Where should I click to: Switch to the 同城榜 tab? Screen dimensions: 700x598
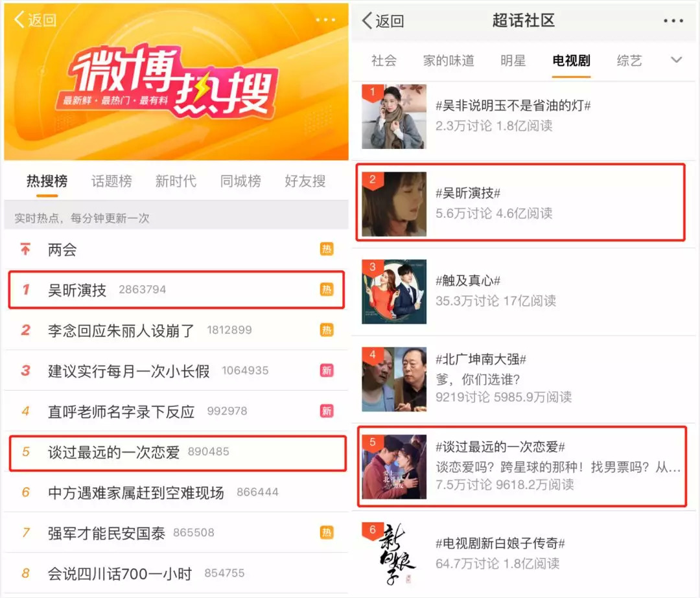(x=240, y=181)
